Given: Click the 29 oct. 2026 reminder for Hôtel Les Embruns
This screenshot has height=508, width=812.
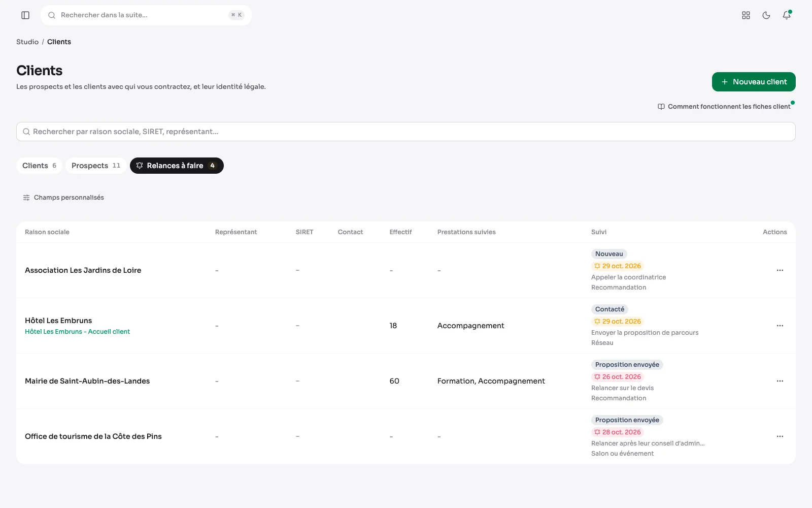Looking at the screenshot, I should 618,322.
